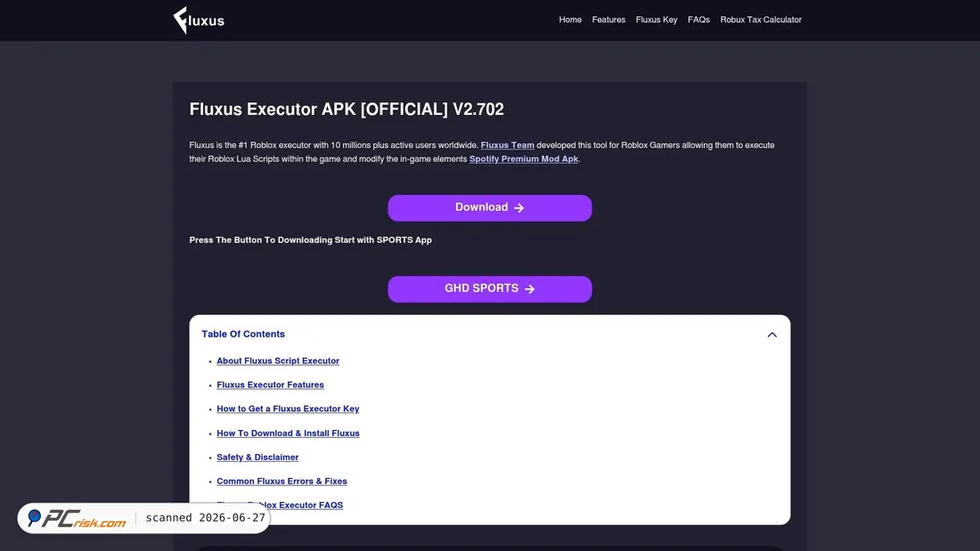This screenshot has width=980, height=551.
Task: Open How To Download & Install Fluxus
Action: (x=288, y=433)
